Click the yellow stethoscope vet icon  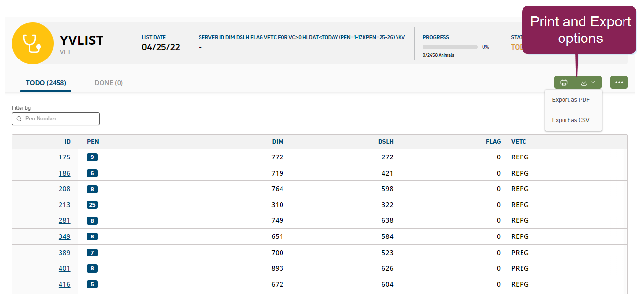[32, 43]
